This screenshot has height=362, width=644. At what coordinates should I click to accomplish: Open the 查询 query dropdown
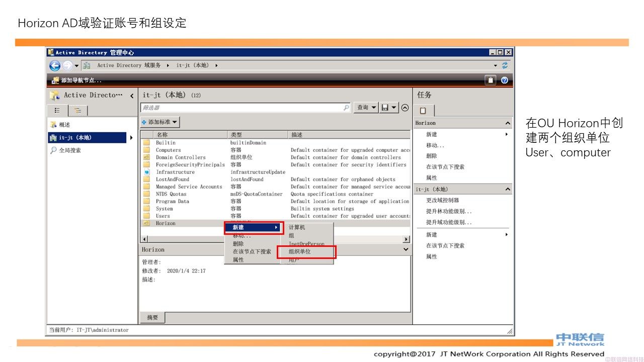[x=366, y=108]
